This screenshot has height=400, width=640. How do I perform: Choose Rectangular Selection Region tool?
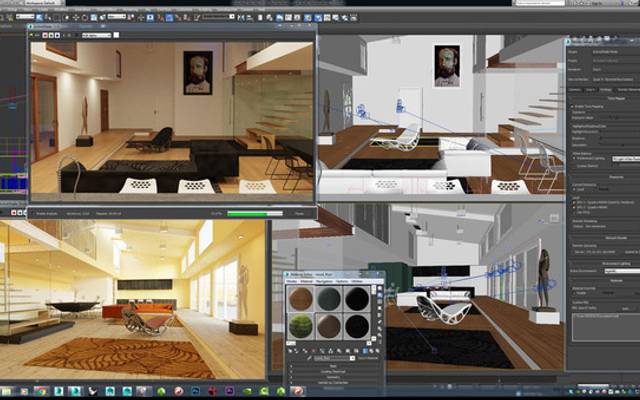pos(57,17)
